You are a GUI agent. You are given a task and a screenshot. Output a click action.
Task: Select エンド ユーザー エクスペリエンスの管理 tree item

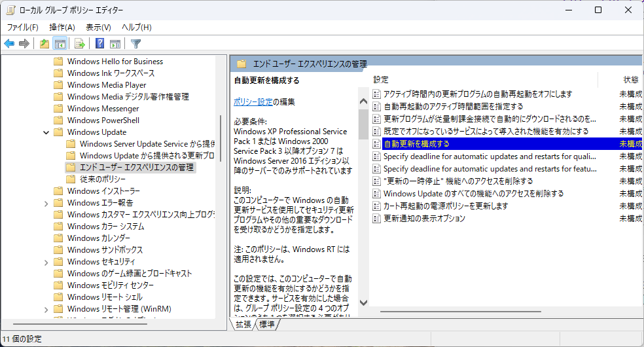click(x=136, y=168)
